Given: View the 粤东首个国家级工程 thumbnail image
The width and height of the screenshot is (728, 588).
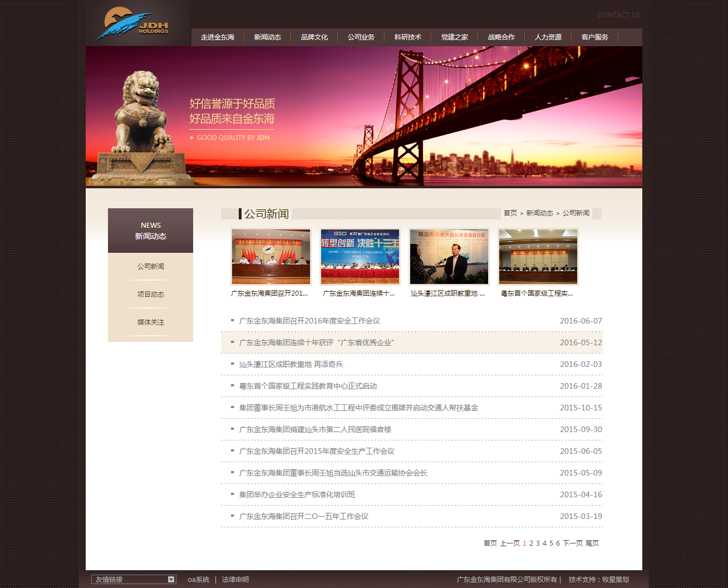Looking at the screenshot, I should 538,257.
